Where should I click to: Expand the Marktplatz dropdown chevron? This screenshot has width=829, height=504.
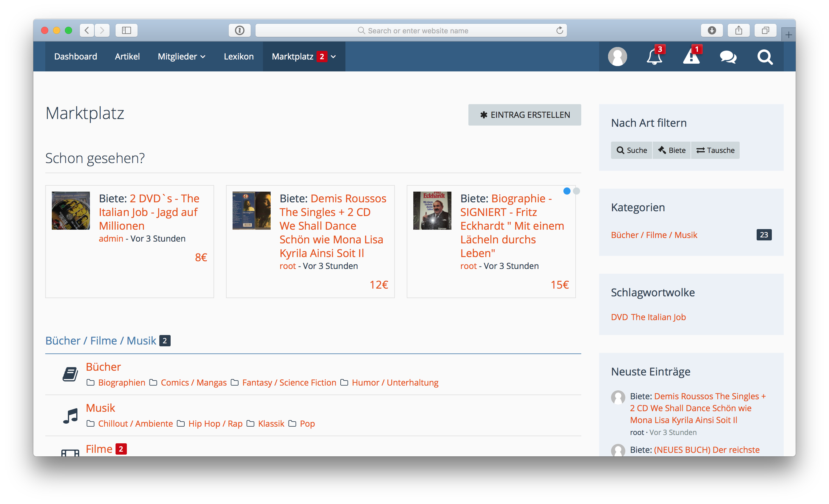(x=334, y=57)
